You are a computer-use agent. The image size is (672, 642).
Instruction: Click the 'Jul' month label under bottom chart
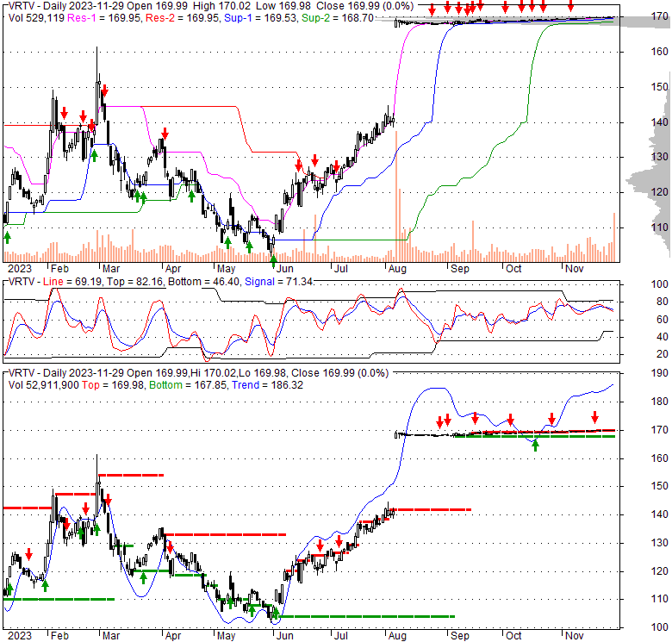[340, 636]
